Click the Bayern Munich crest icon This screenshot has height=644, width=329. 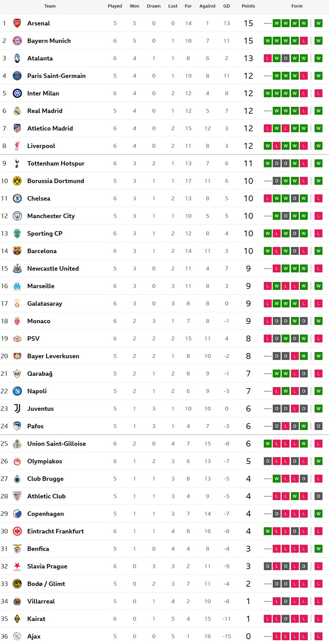tap(17, 41)
